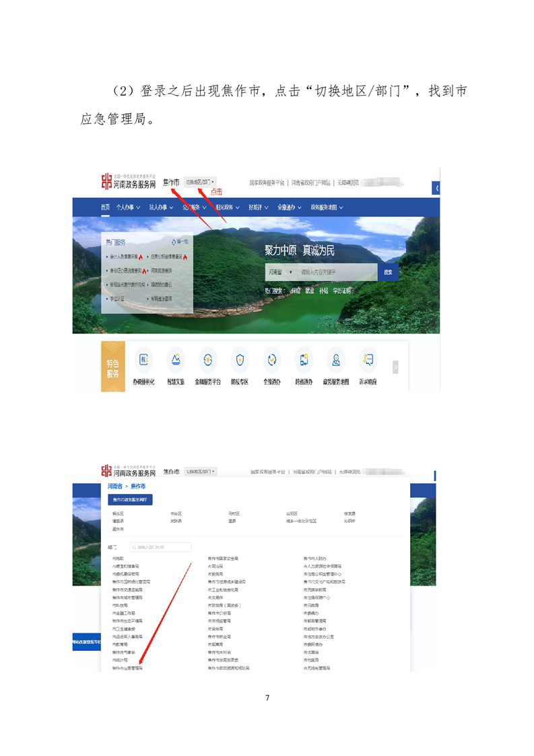Open 切换地区/部门 dropdown in the upper screenshot

[200, 182]
